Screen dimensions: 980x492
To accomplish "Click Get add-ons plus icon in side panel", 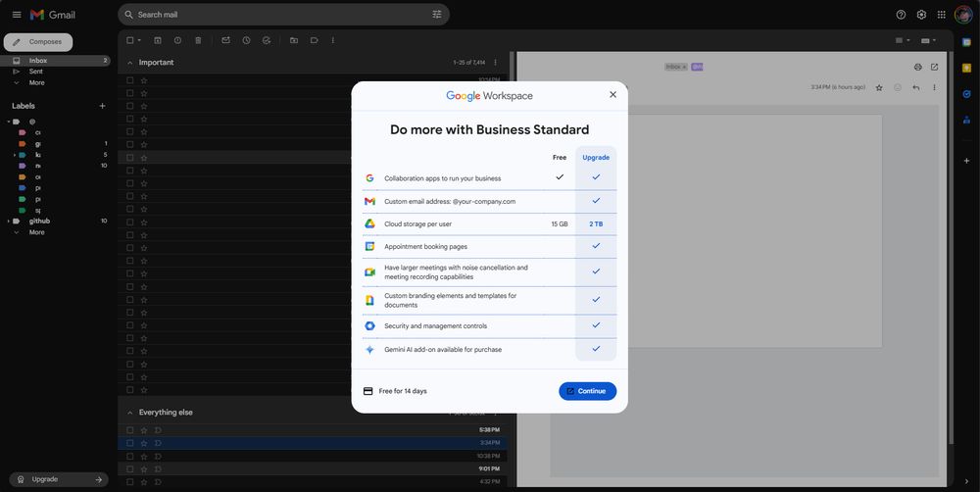I will 967,161.
